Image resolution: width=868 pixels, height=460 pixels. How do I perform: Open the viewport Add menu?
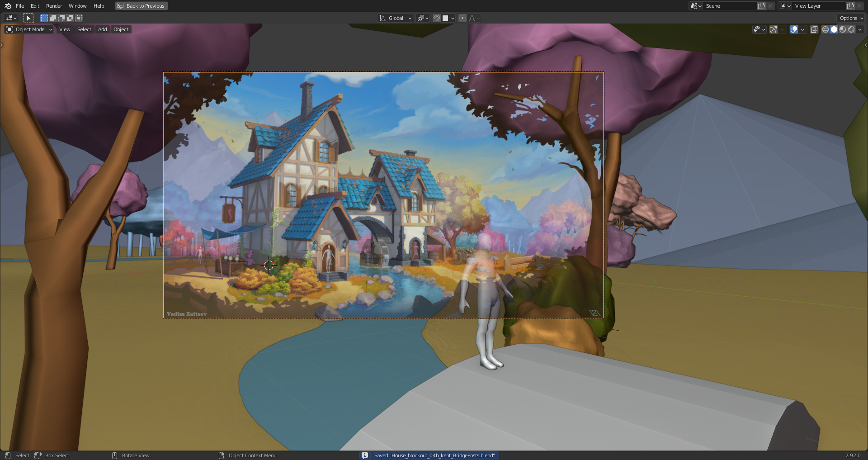(x=103, y=29)
